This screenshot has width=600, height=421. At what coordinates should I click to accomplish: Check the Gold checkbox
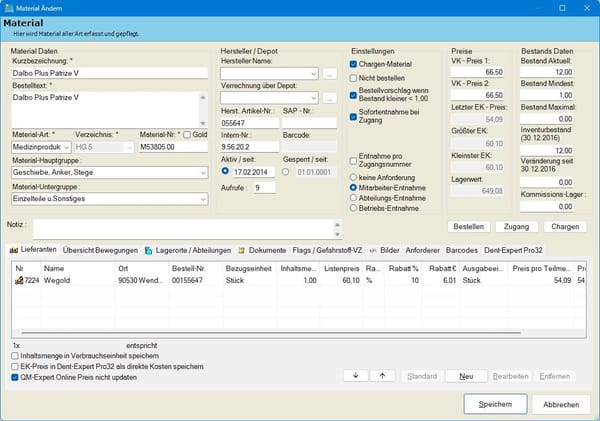click(x=187, y=134)
